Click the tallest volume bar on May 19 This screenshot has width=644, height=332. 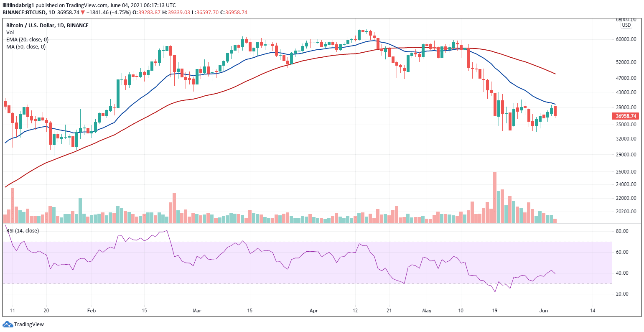pyautogui.click(x=495, y=197)
